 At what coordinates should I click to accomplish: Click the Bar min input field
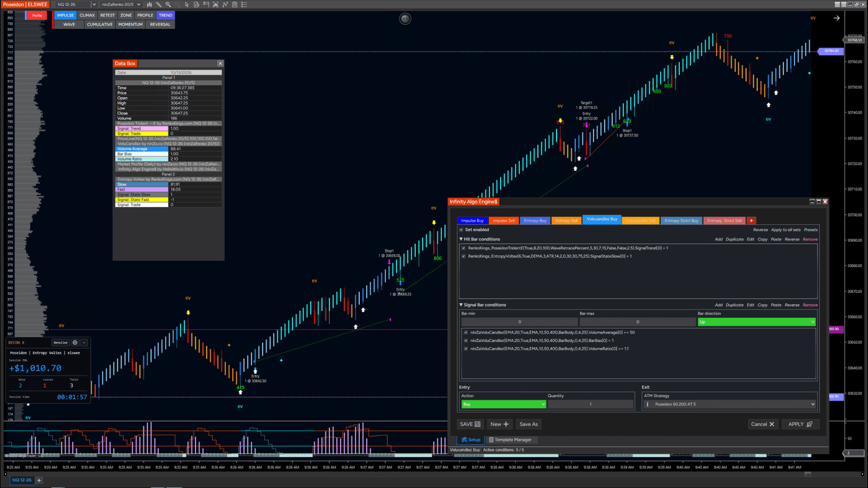[519, 322]
